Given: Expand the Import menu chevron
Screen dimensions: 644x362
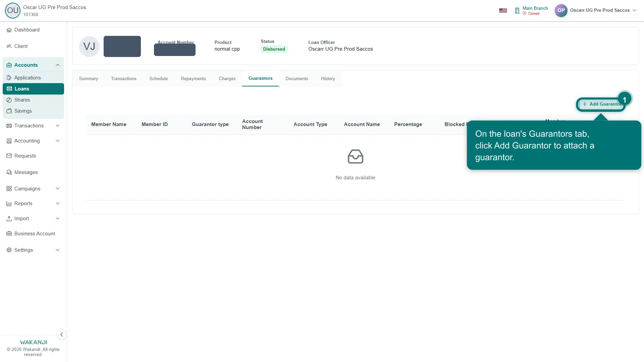Looking at the screenshot, I should 58,219.
